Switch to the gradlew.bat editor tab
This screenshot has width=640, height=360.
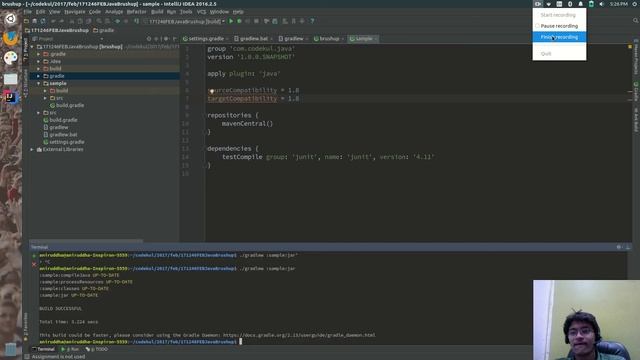(x=253, y=39)
